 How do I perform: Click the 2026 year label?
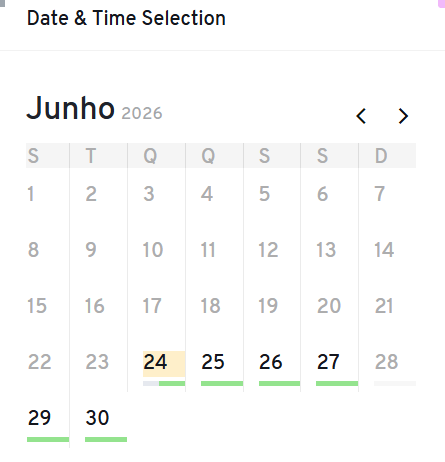[x=142, y=113]
